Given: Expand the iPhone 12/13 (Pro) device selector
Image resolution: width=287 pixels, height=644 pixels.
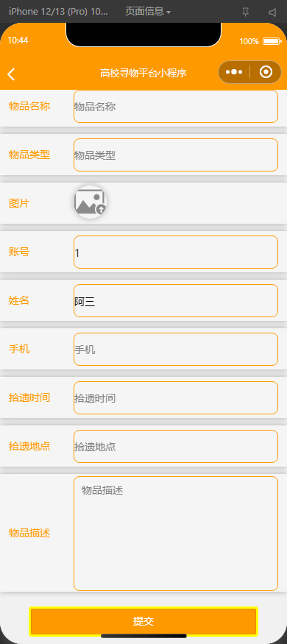Looking at the screenshot, I should (58, 12).
